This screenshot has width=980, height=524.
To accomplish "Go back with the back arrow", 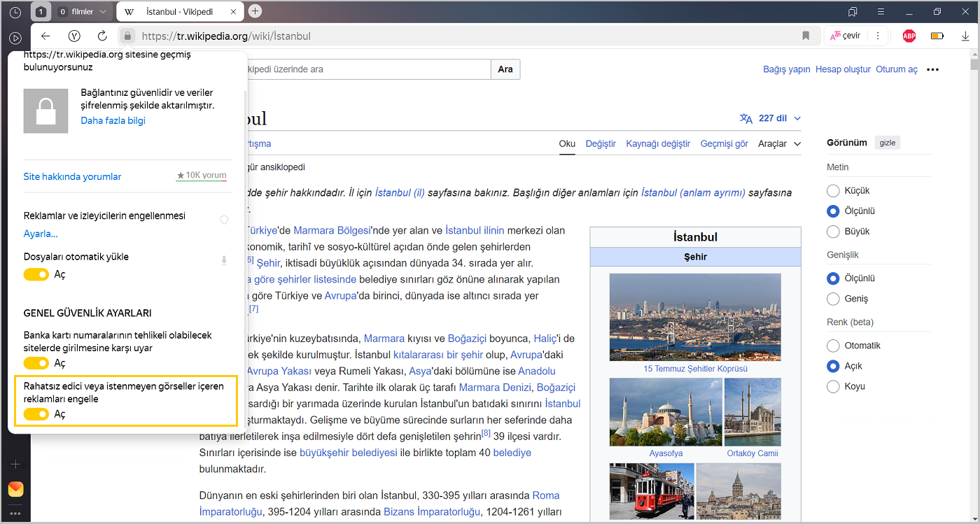I will [x=45, y=36].
